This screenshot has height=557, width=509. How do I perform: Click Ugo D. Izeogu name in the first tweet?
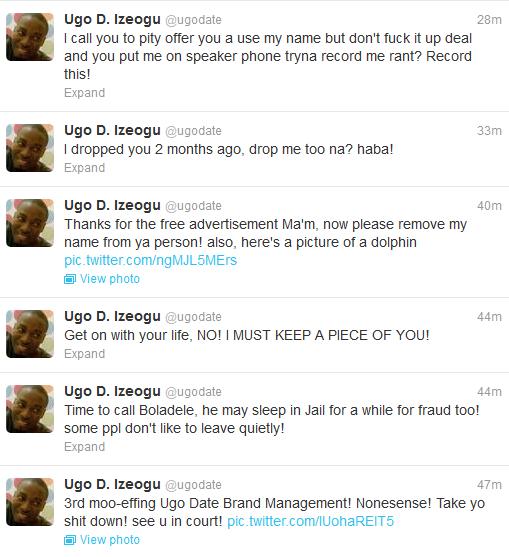[112, 20]
